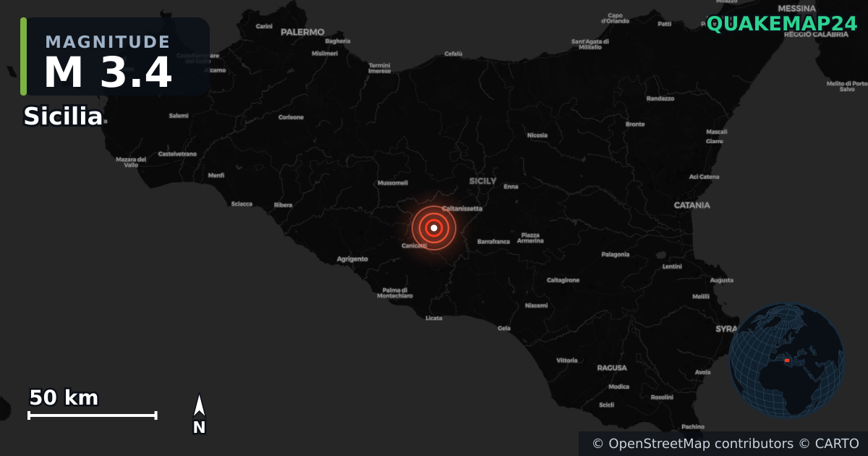868x456 pixels.
Task: Click the Caltagirone town label
Action: (x=563, y=280)
